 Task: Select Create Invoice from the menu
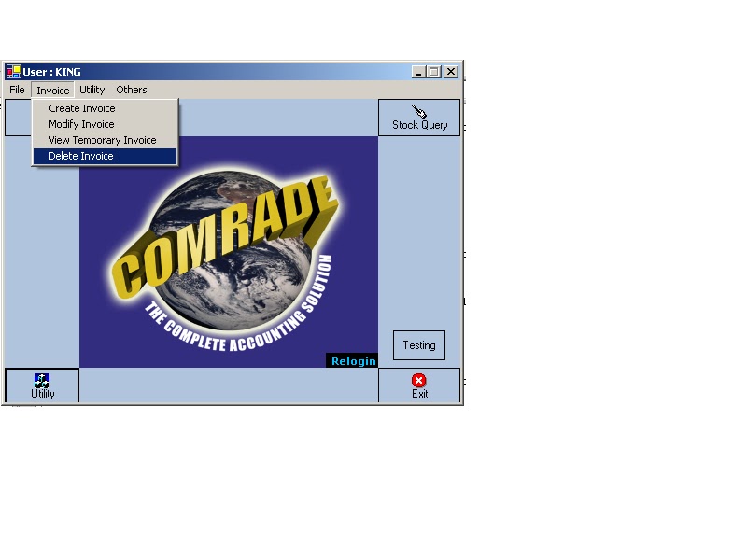81,108
